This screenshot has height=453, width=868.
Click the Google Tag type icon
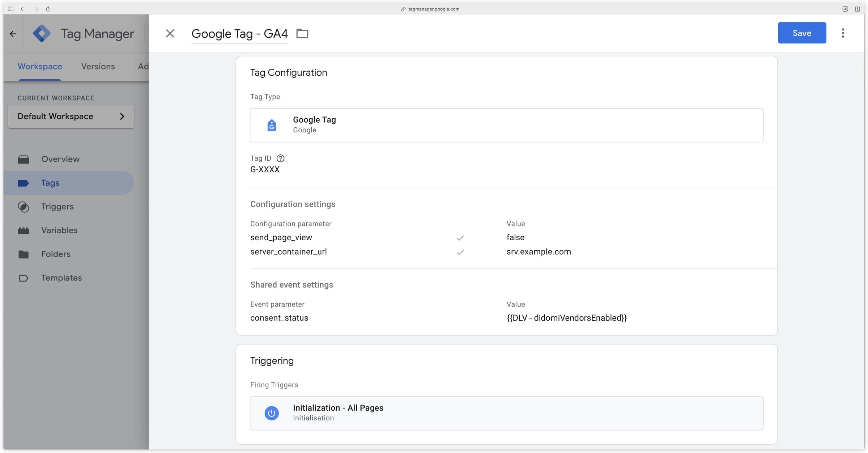tap(272, 125)
